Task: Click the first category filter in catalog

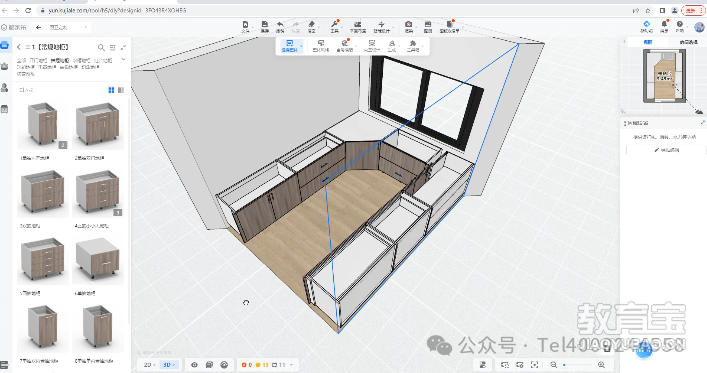Action: (x=21, y=60)
